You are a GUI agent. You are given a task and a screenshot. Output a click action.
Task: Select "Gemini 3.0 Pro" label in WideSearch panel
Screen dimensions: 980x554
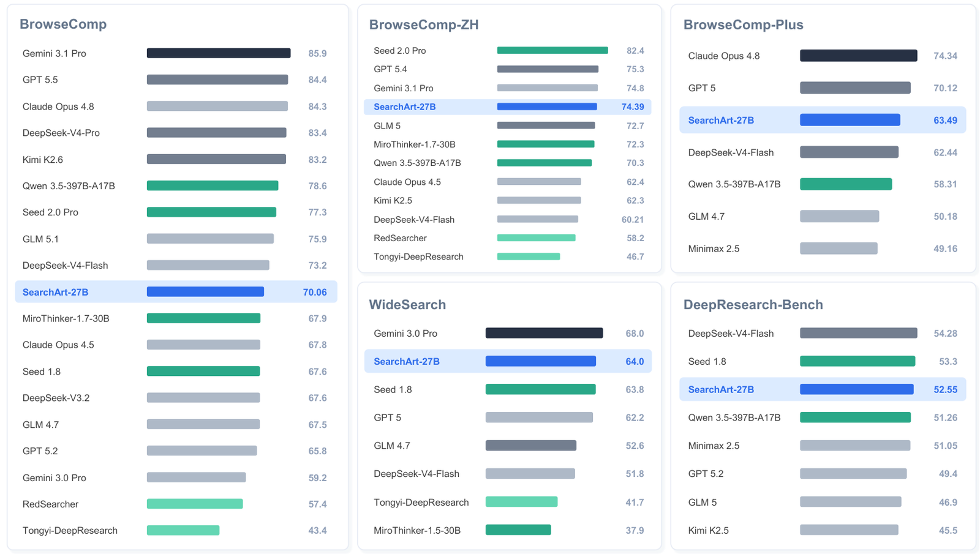(x=405, y=334)
